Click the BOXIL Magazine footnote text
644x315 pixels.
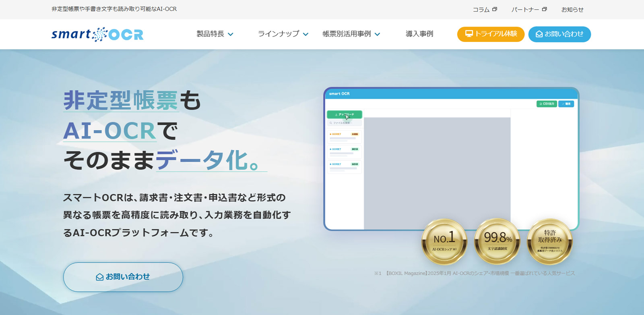coord(475,273)
